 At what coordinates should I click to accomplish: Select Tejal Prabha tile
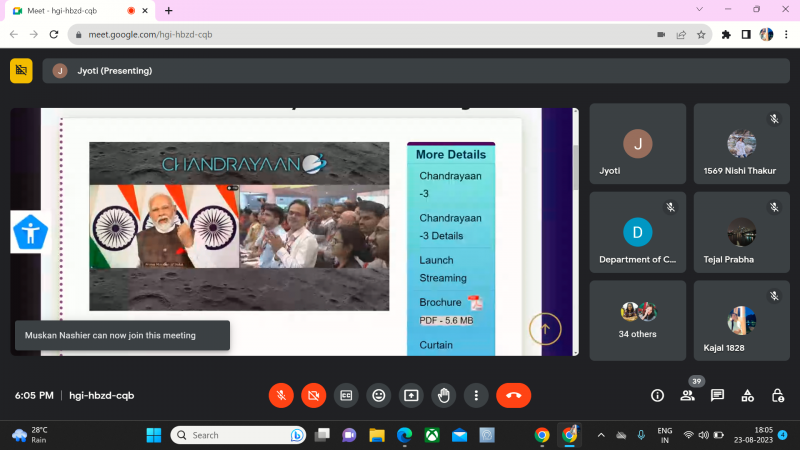click(x=741, y=232)
